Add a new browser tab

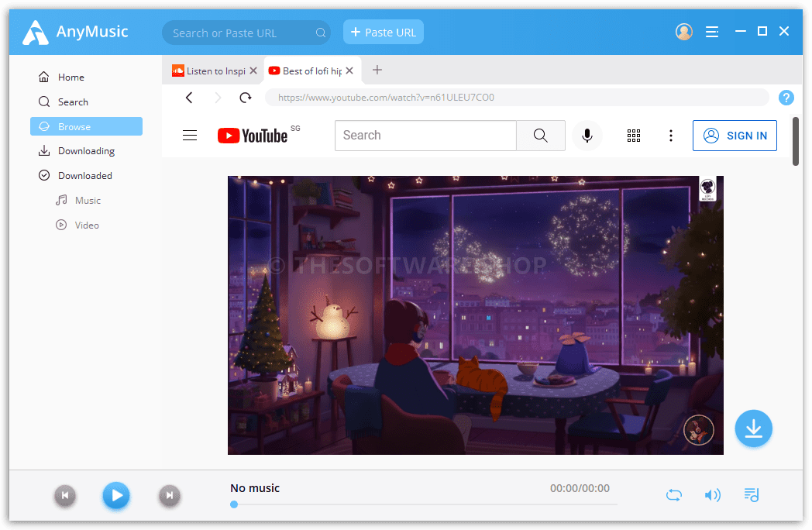[x=377, y=70]
